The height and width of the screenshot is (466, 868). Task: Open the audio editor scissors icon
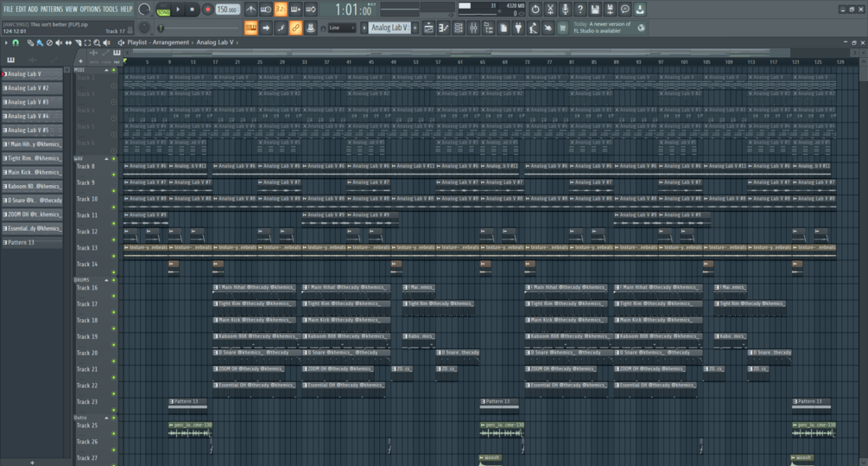pyautogui.click(x=549, y=10)
